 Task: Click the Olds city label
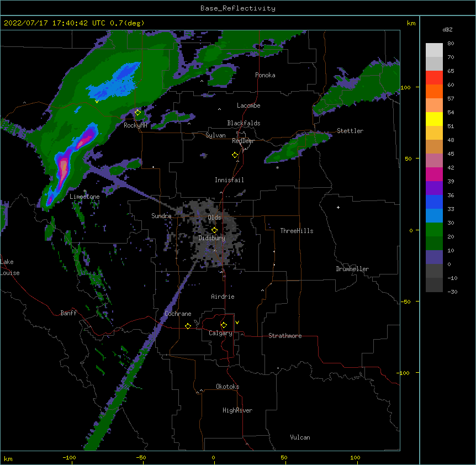click(x=214, y=218)
